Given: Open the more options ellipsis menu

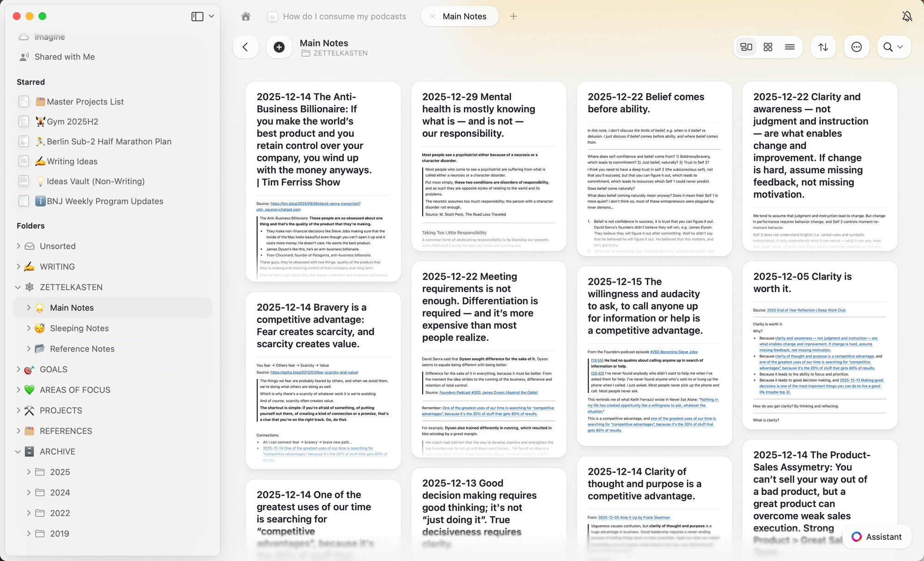Looking at the screenshot, I should pos(856,47).
